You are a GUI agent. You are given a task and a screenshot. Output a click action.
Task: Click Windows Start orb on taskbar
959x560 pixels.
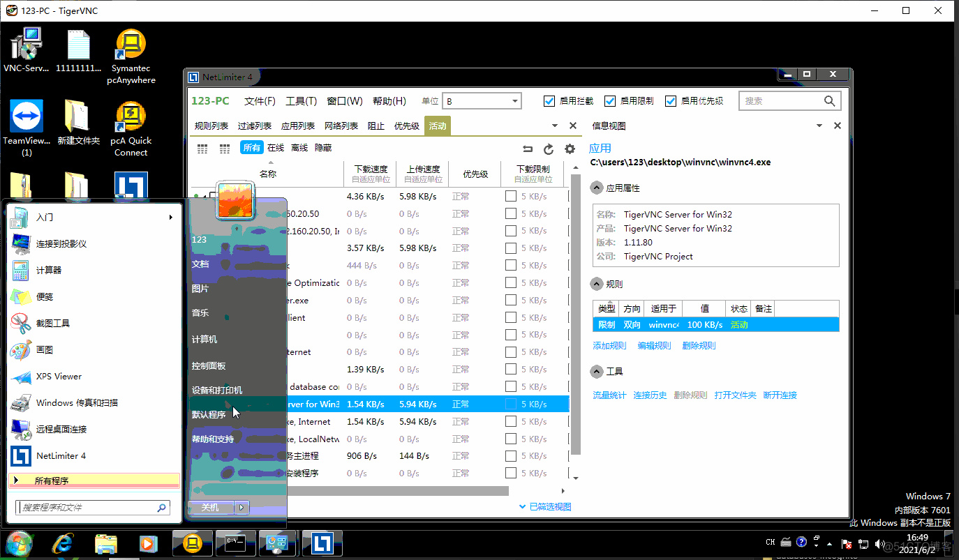pos(19,543)
